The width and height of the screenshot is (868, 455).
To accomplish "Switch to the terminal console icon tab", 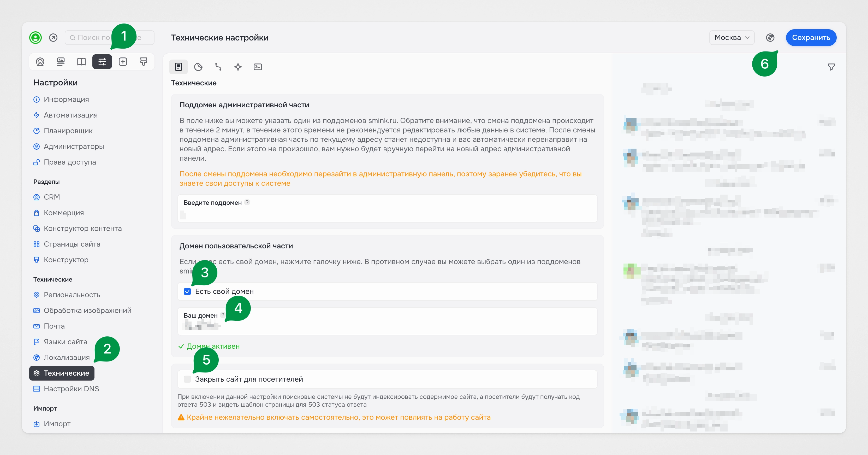I will pos(258,67).
